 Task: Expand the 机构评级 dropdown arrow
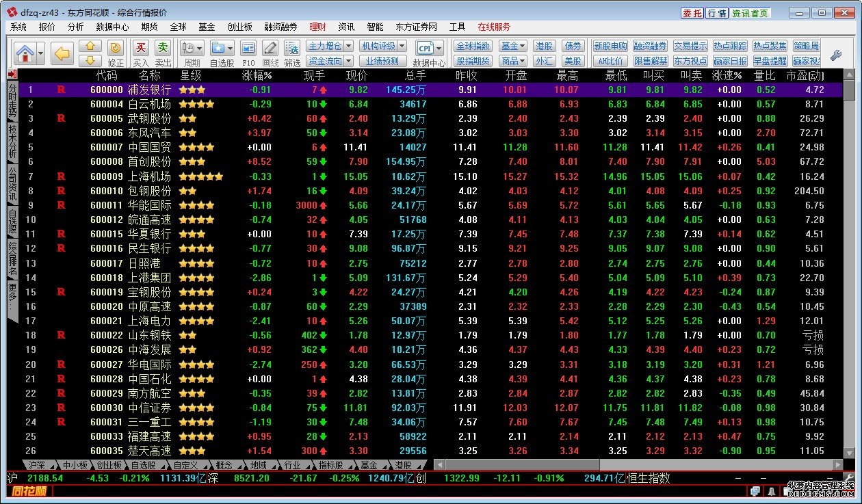[x=402, y=46]
